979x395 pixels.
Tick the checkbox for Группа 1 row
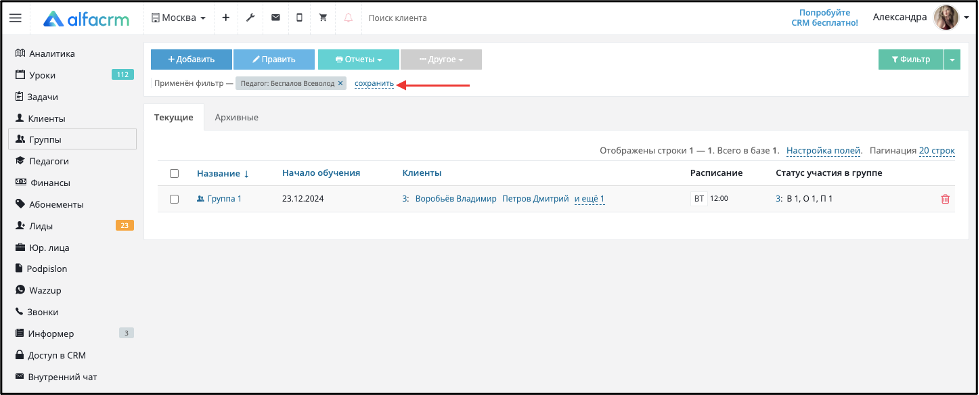coord(174,199)
